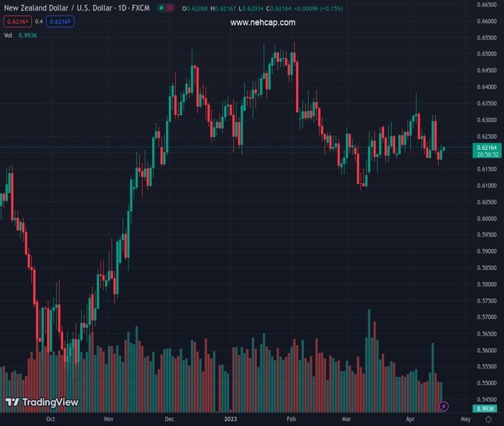Click the 2023 marker on time axis
504x426 pixels.
pos(230,420)
